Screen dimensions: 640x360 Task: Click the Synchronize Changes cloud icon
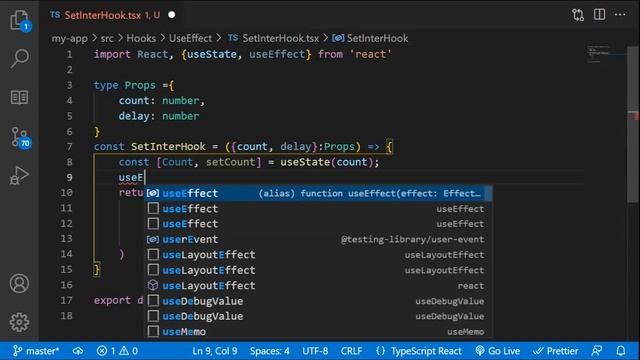coord(78,351)
